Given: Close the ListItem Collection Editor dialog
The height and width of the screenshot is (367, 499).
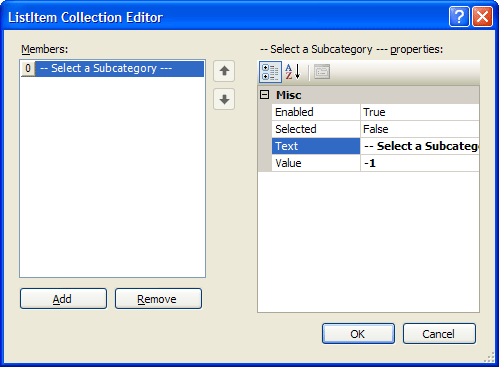Looking at the screenshot, I should pos(482,17).
